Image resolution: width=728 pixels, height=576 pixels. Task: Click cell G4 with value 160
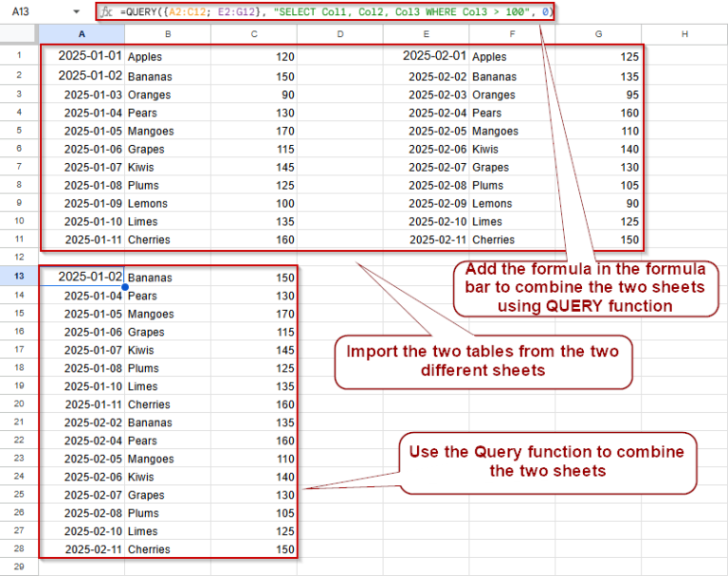tap(598, 113)
